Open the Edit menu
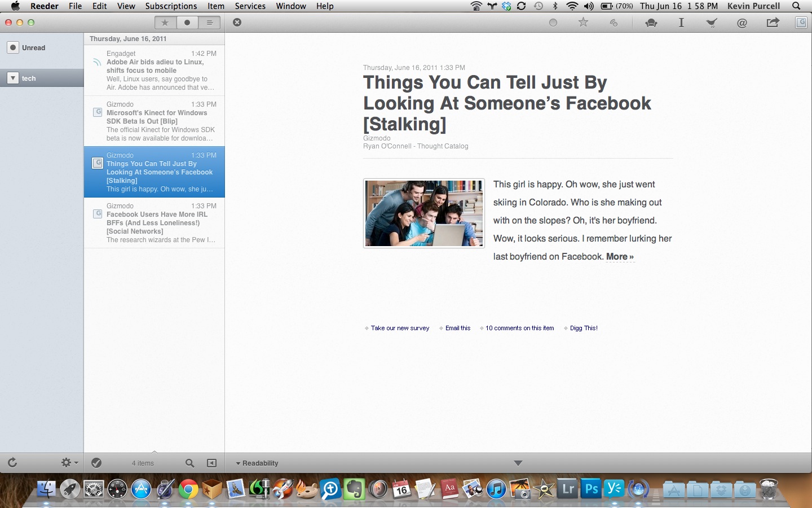The image size is (812, 508). [100, 6]
